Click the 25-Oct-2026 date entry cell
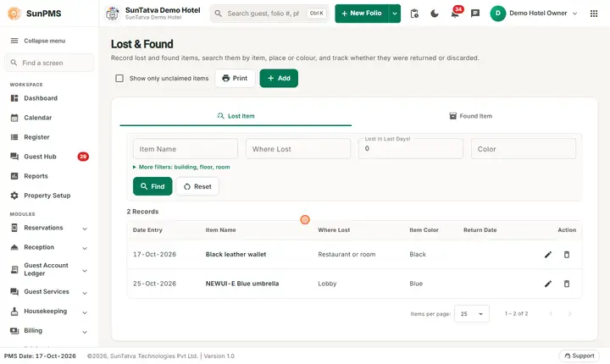Image resolution: width=610 pixels, height=364 pixels. (x=154, y=284)
